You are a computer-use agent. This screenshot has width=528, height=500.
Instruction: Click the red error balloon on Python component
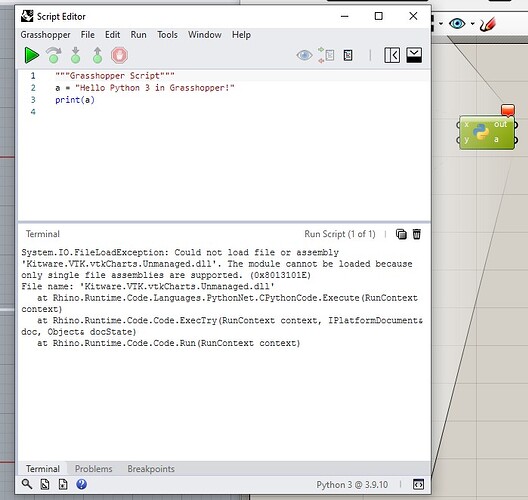[x=507, y=110]
